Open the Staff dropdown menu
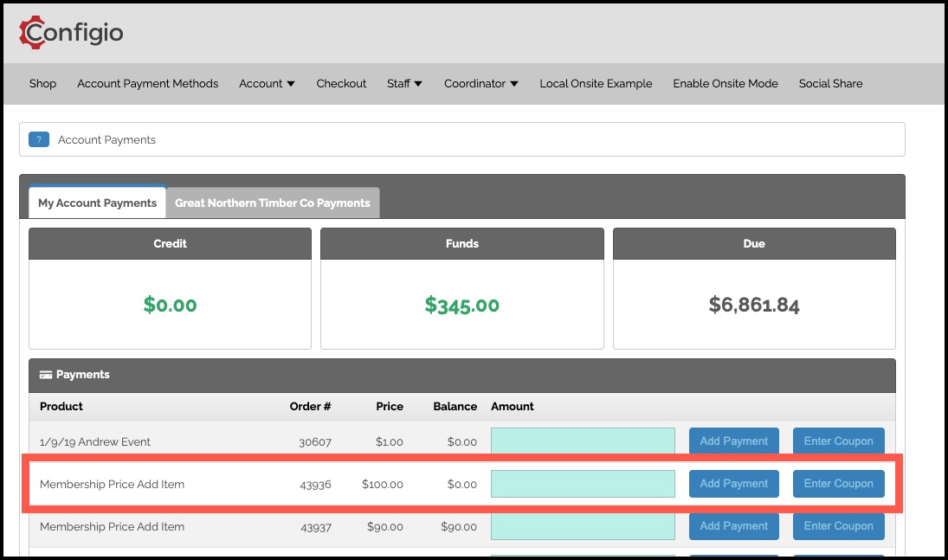This screenshot has width=948, height=560. (x=404, y=83)
